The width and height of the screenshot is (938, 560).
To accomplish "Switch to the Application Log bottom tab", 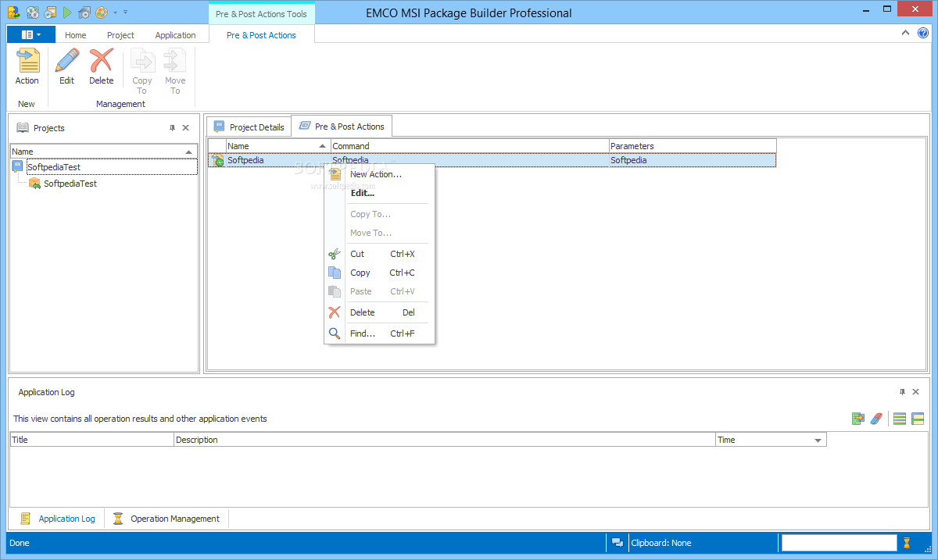I will pos(58,519).
